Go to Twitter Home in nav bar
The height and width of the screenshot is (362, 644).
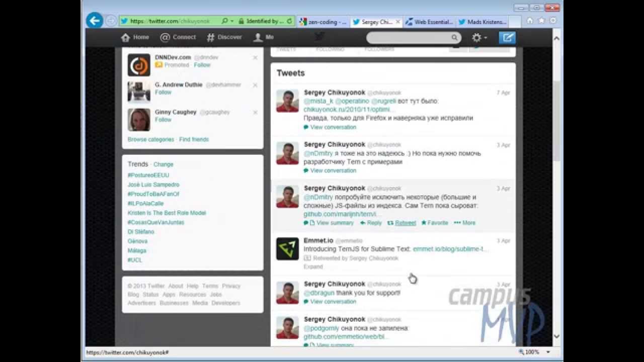click(135, 37)
